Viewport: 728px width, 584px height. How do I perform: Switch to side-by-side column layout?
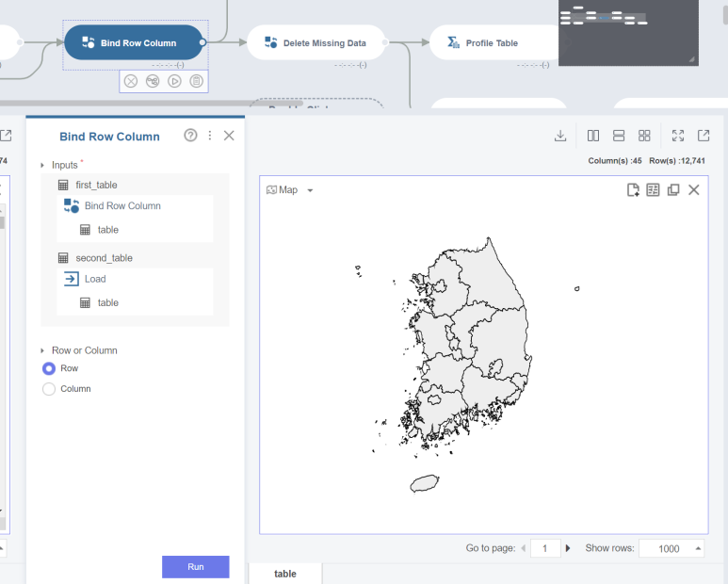[x=593, y=136]
